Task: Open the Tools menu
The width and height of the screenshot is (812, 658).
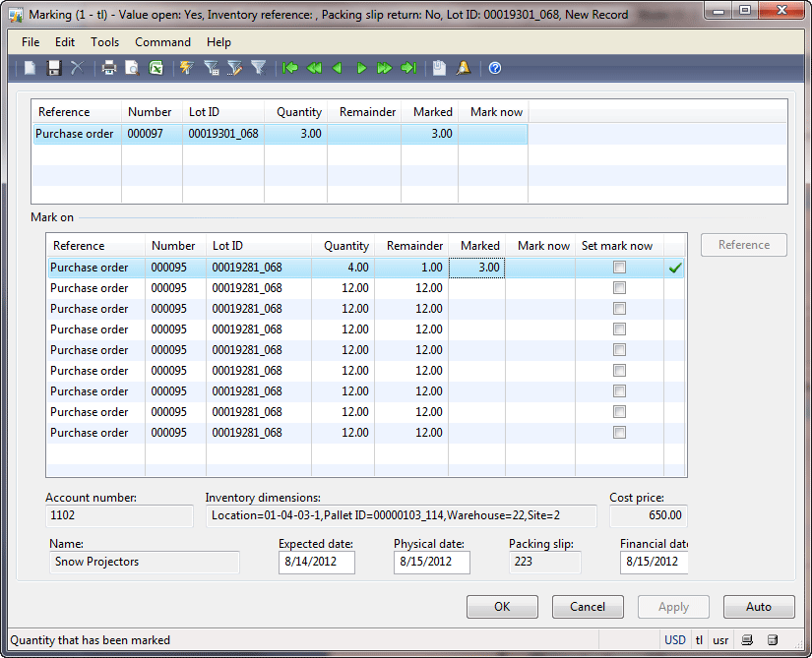Action: (104, 42)
